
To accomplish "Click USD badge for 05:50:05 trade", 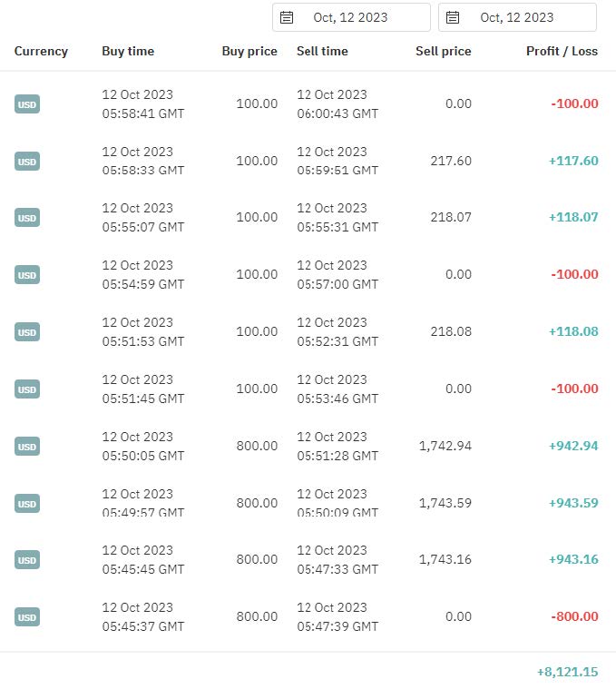I will pyautogui.click(x=27, y=446).
